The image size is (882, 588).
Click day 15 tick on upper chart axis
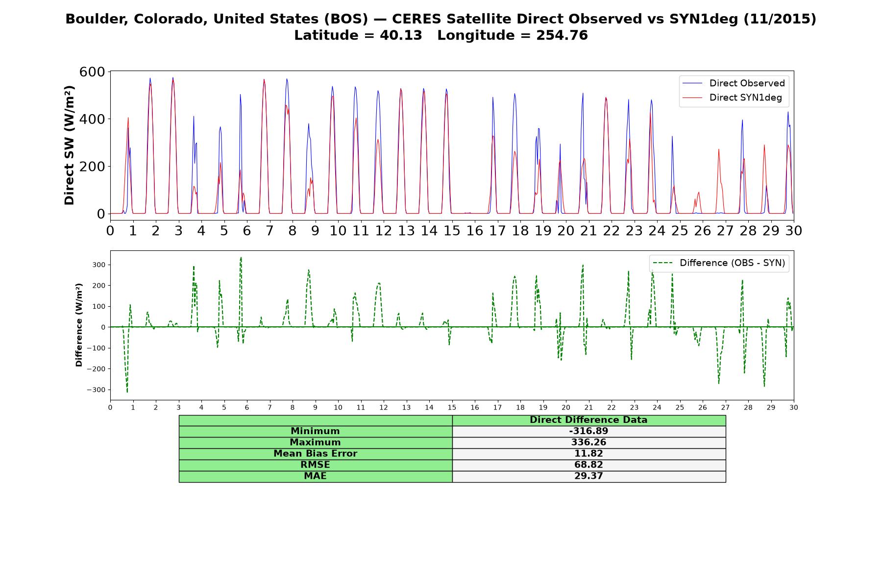pyautogui.click(x=452, y=230)
